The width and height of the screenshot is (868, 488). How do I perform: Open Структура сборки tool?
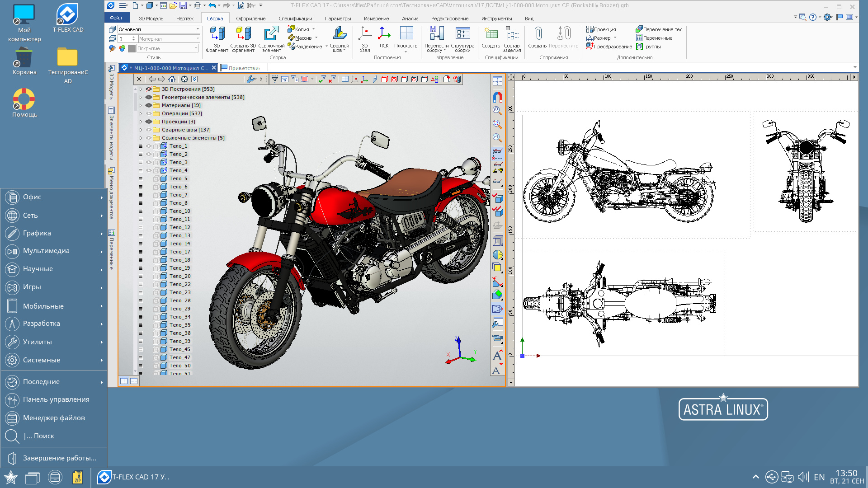click(x=462, y=34)
